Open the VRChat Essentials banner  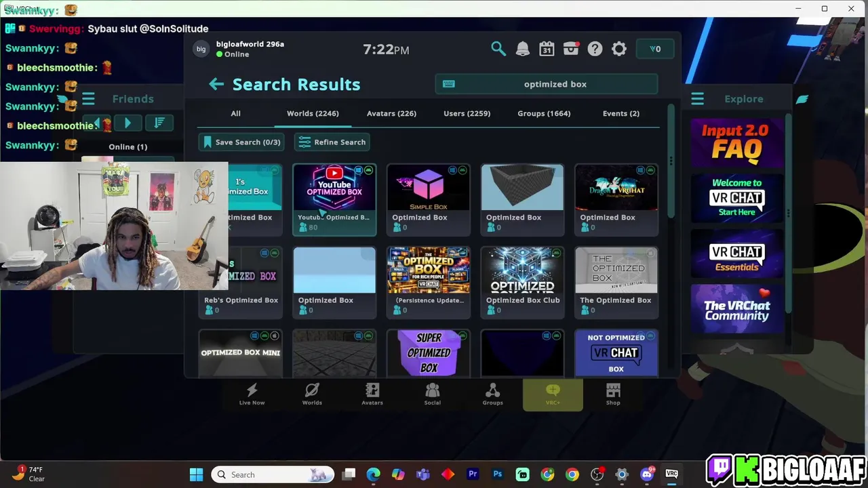(x=737, y=253)
